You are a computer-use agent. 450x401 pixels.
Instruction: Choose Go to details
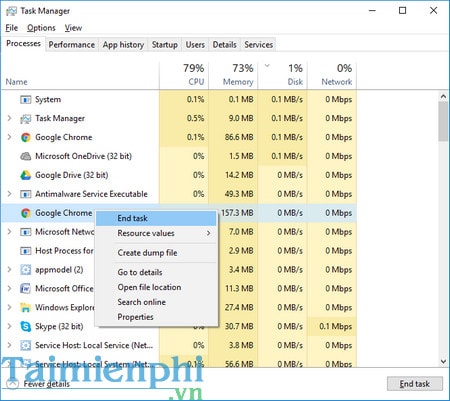click(x=156, y=272)
